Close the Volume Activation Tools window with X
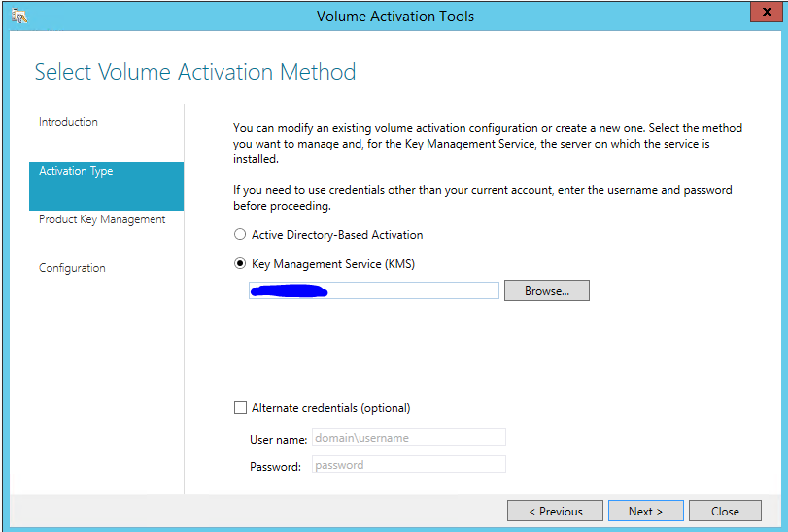Image resolution: width=788 pixels, height=532 pixels. (766, 12)
